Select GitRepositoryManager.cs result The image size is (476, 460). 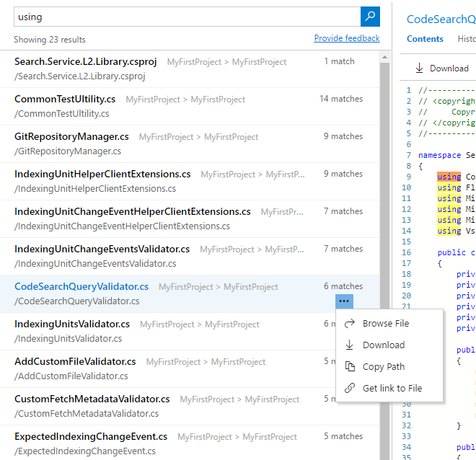point(190,143)
